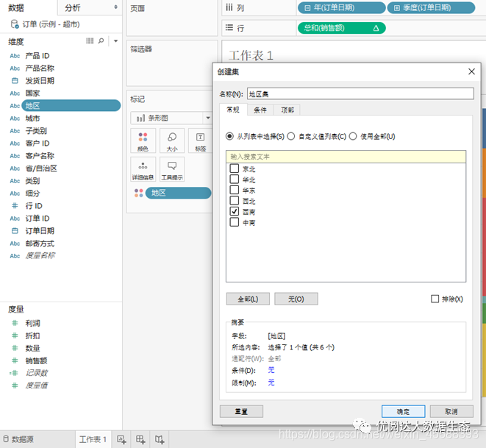Image resolution: width=486 pixels, height=448 pixels.
Task: Click the 条件(D) 无 link
Action: click(271, 370)
